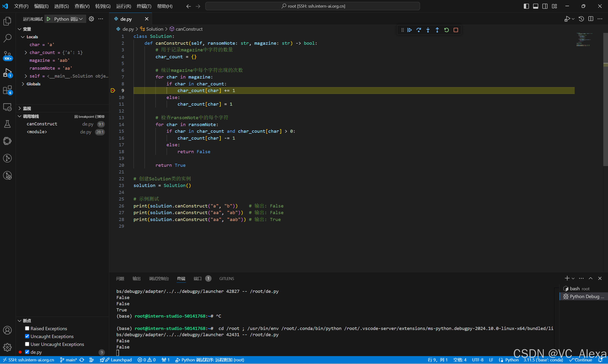Open the Python debug configuration dropdown
The image size is (608, 364).
69,19
